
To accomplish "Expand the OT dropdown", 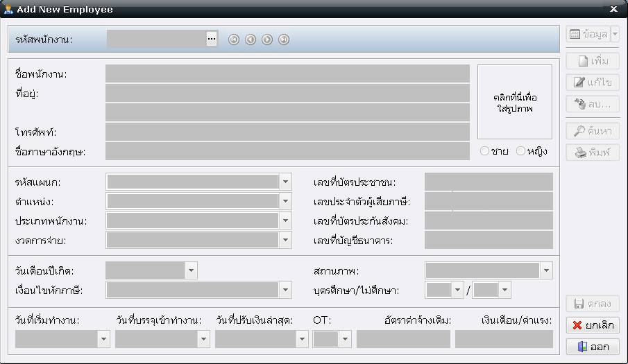I will (345, 339).
